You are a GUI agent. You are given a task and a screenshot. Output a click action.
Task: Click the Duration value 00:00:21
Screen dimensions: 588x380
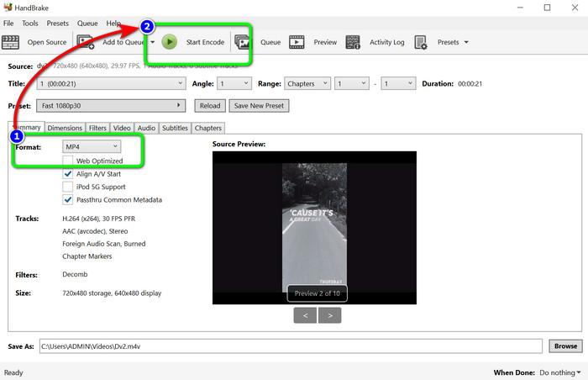pyautogui.click(x=470, y=84)
